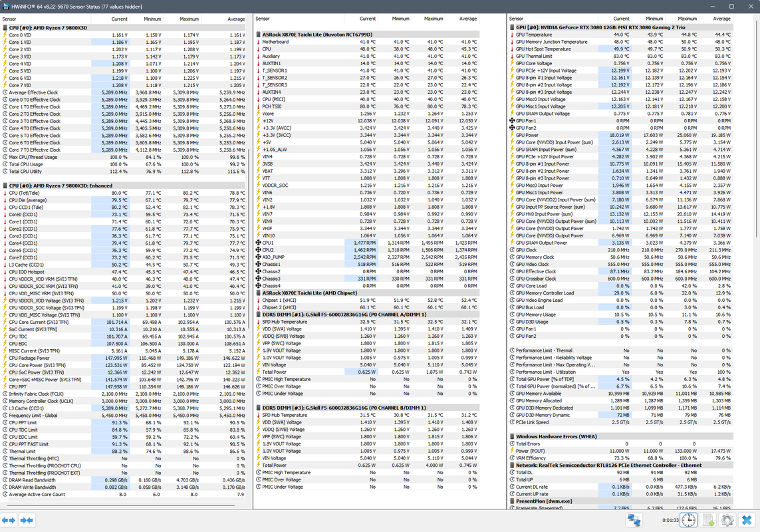The image size is (760, 532).
Task: Click the lightning icon beside CPU Package Power
Action: (x=5, y=358)
